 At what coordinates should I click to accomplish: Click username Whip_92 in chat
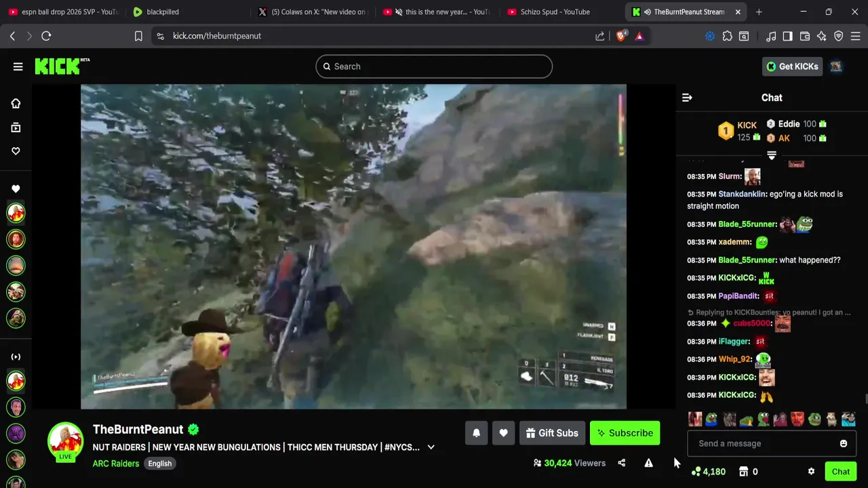(x=734, y=359)
